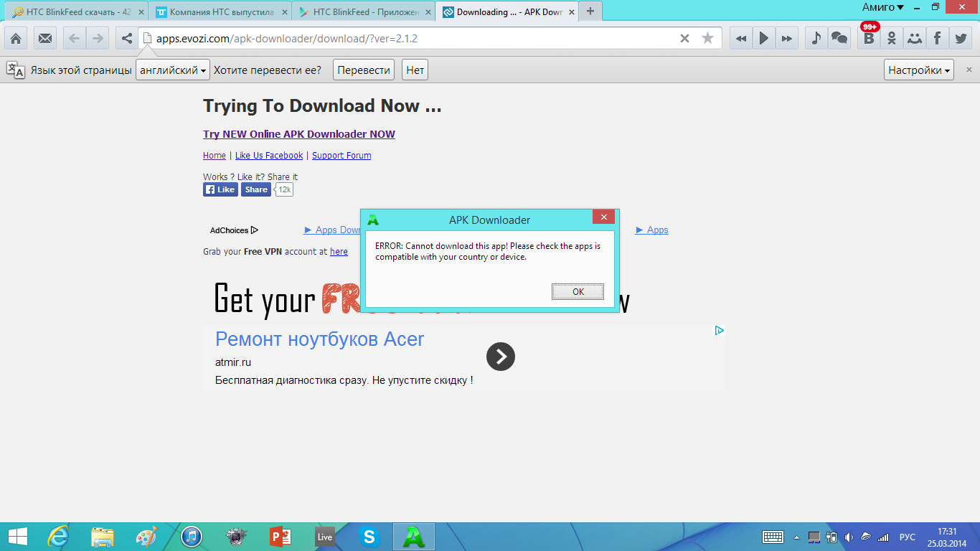
Task: Open the chat bubbles icon
Action: tap(839, 38)
